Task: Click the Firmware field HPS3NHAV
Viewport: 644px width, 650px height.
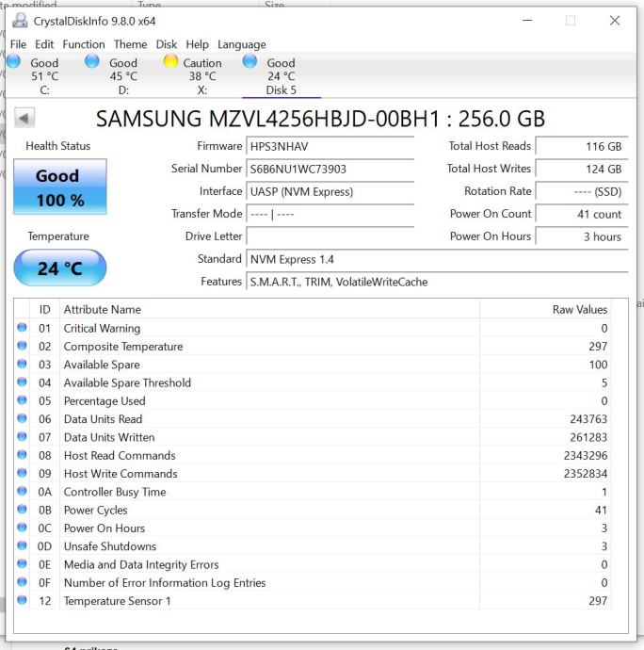Action: click(330, 146)
